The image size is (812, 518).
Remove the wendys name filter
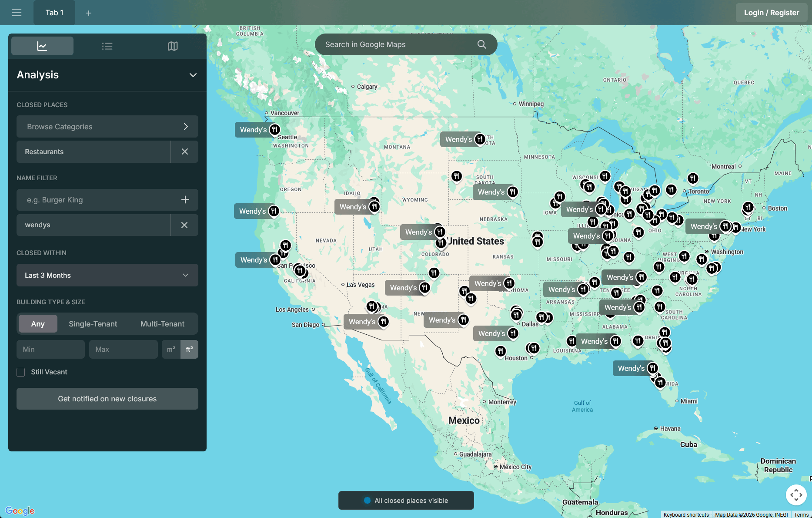pos(184,225)
